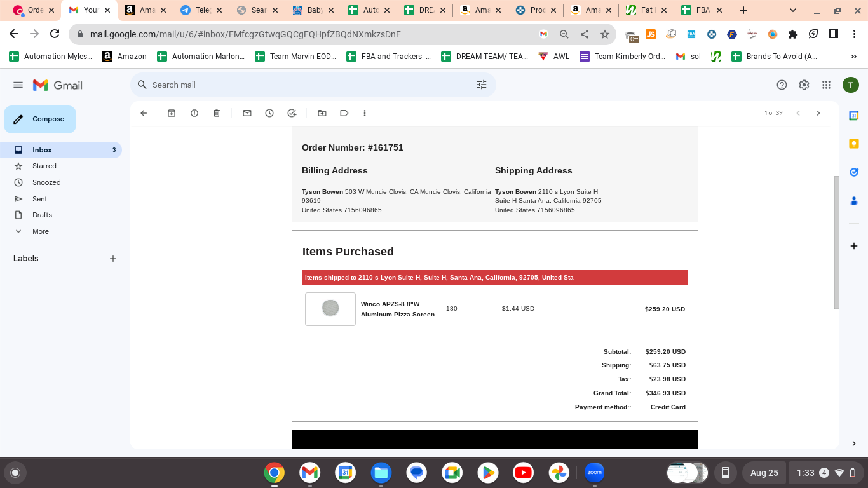The height and width of the screenshot is (488, 868).
Task: Open Chrome three-dot menu
Action: pos(854,34)
